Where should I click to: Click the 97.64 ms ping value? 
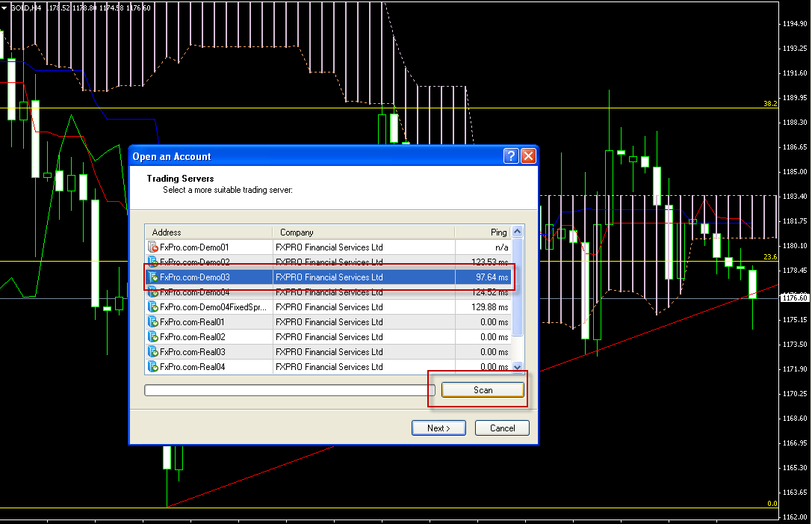492,277
